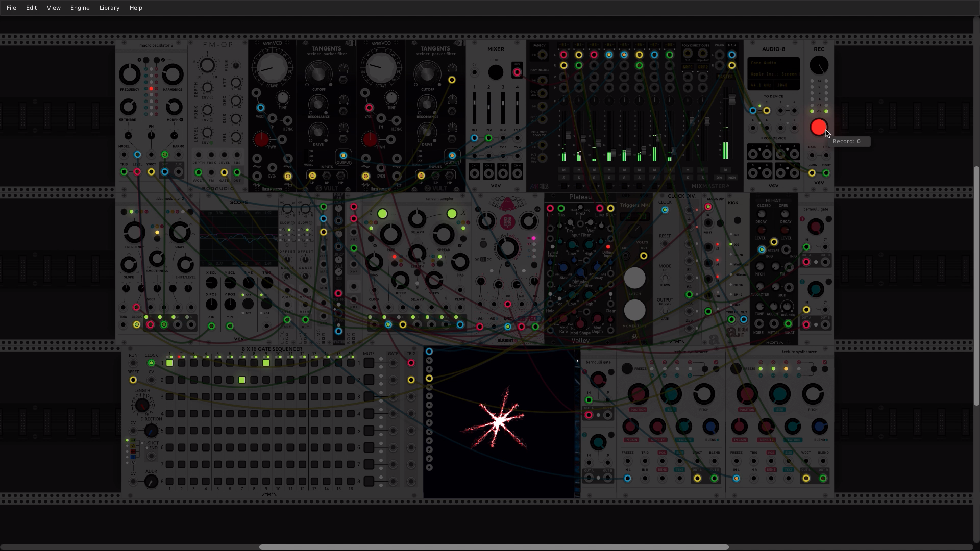Toggle step 9 in sequencer row 1
This screenshot has height=551, width=980.
[x=266, y=363]
